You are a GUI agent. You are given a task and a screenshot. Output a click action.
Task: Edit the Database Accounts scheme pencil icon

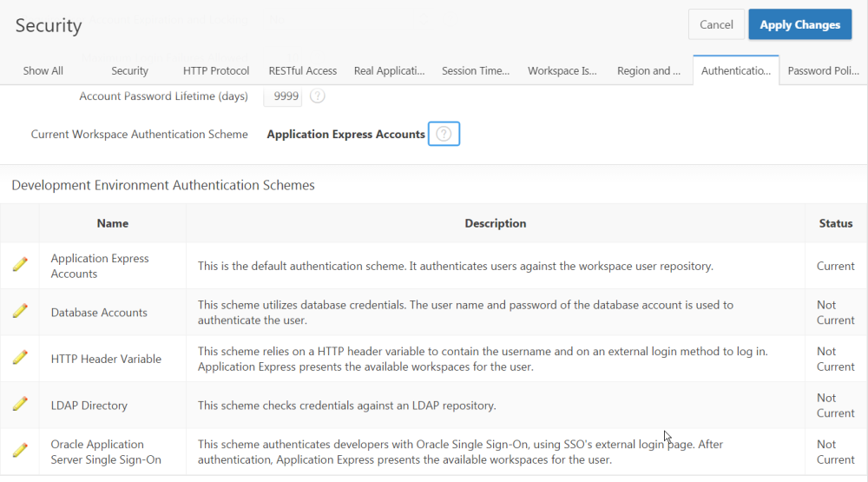click(x=20, y=311)
